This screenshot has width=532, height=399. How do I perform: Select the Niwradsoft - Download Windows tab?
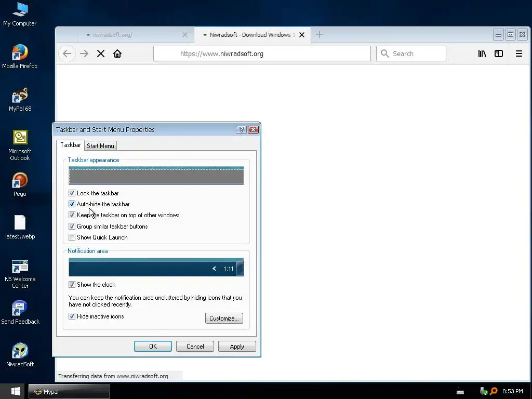tap(252, 35)
